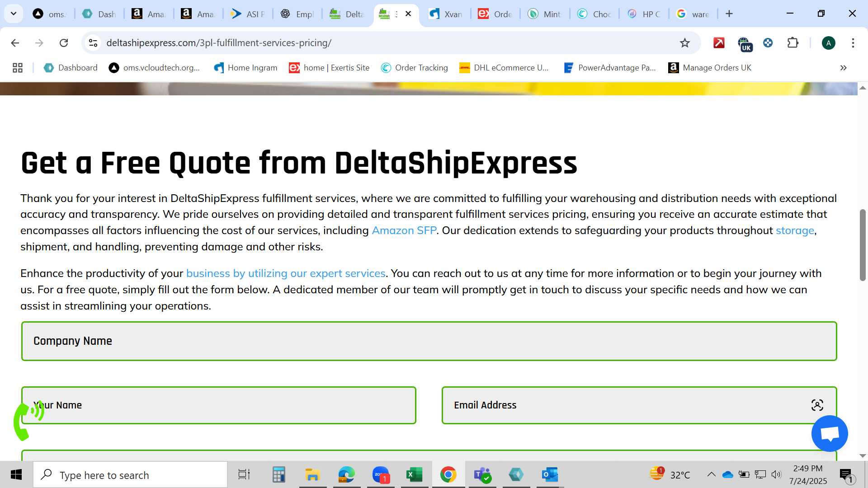Show more bookmarks with the chevron
The height and width of the screenshot is (488, 868).
[x=843, y=68]
